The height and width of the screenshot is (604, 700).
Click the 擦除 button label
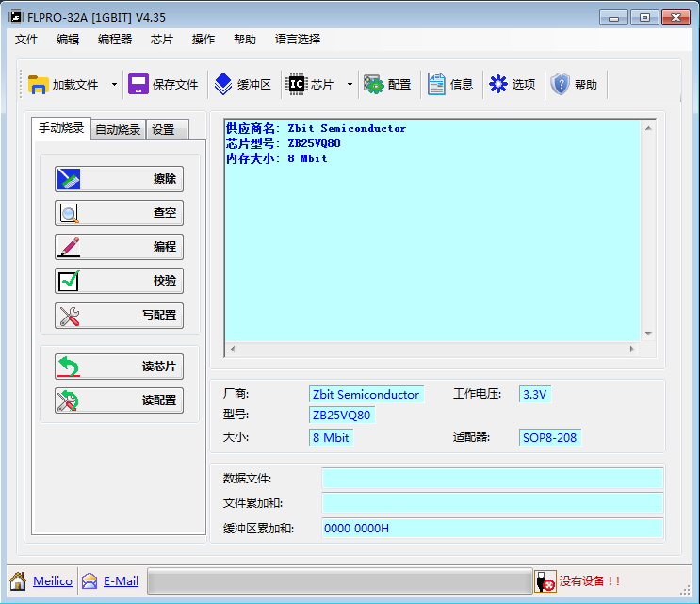tap(165, 179)
